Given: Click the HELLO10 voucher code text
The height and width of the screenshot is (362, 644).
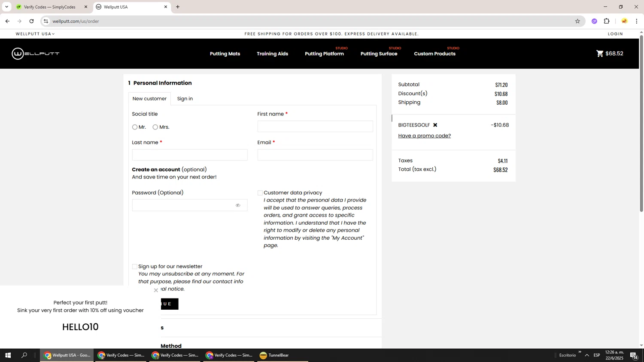Looking at the screenshot, I should (x=80, y=327).
